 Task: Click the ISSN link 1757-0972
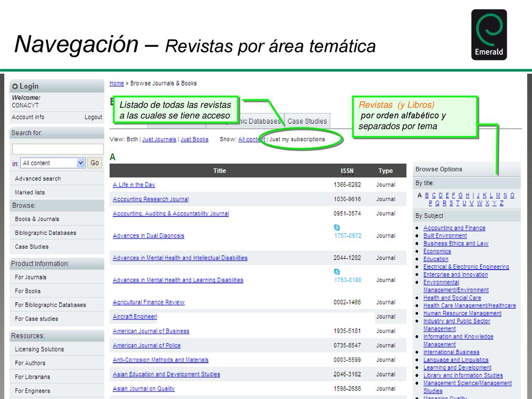[348, 236]
